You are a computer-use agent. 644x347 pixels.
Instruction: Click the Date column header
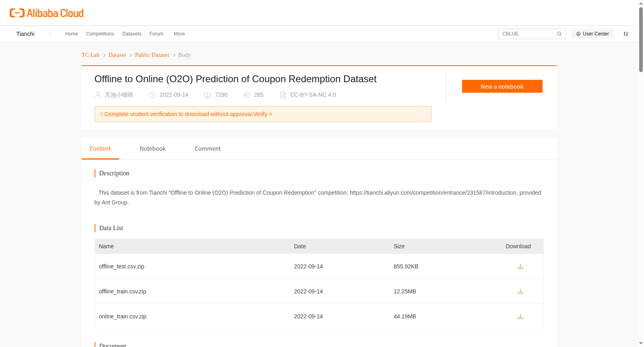tap(300, 246)
